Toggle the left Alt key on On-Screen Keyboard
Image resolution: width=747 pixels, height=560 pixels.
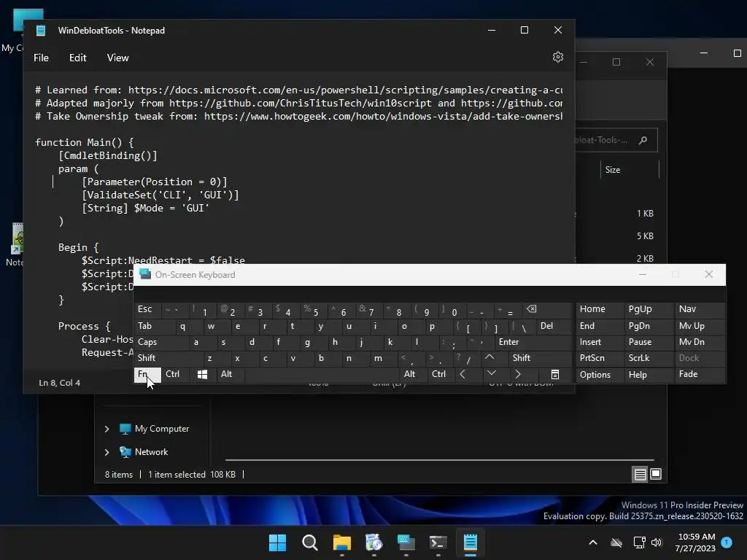[x=231, y=374]
